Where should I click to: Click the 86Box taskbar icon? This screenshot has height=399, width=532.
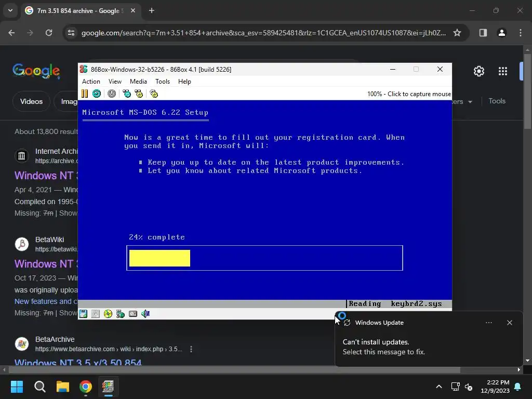[x=108, y=387]
